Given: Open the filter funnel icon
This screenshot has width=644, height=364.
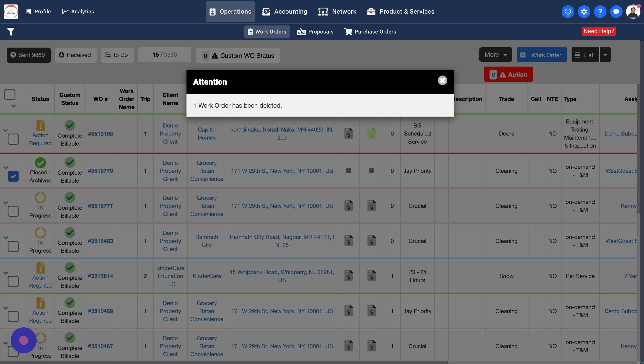Looking at the screenshot, I should point(11,32).
